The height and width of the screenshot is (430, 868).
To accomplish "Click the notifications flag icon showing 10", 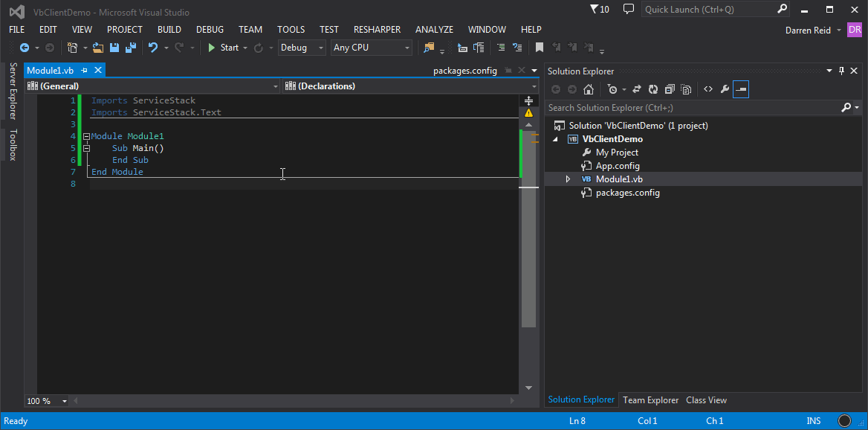I will click(x=600, y=9).
